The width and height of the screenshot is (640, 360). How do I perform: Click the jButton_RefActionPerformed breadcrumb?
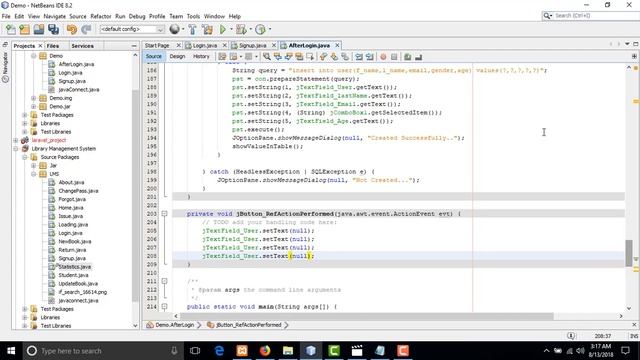click(244, 325)
